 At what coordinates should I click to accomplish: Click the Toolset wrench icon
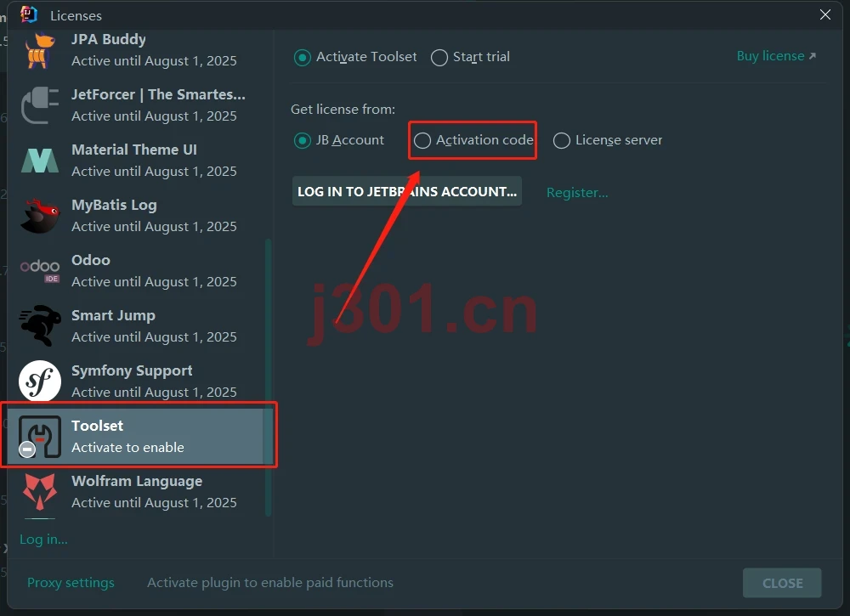coord(40,436)
